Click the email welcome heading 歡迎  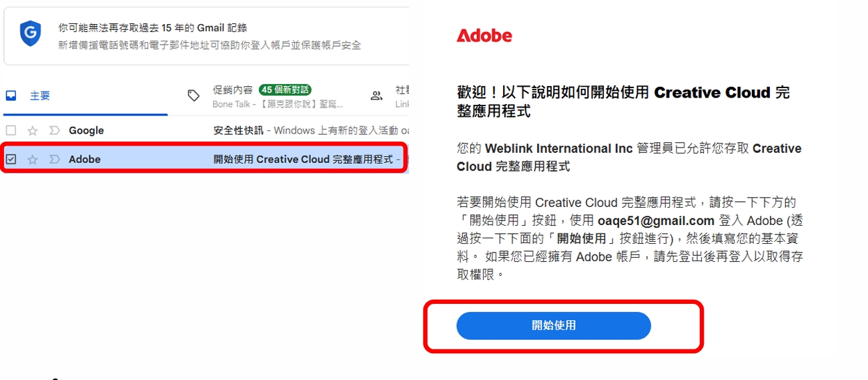(x=623, y=102)
